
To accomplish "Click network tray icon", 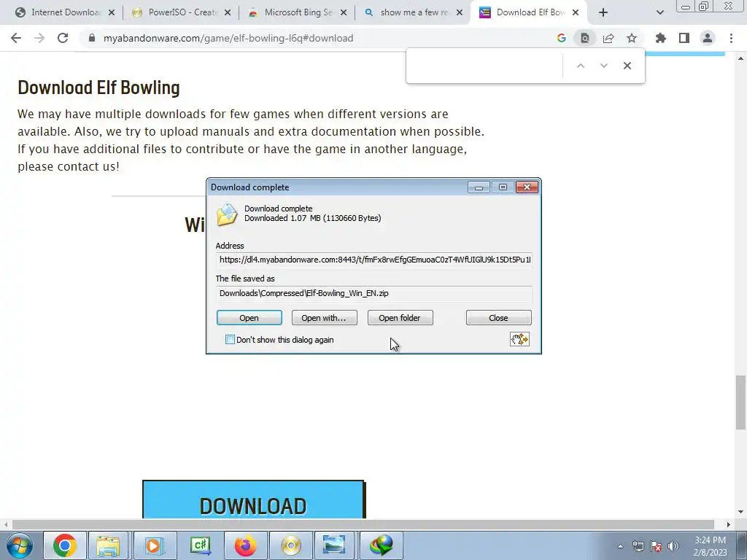I will coord(638,546).
